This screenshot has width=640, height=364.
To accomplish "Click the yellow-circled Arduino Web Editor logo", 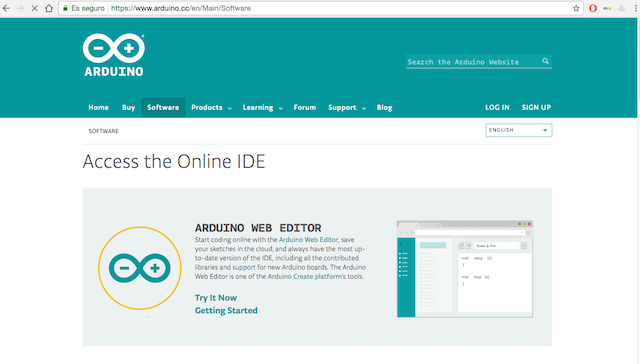I will [x=140, y=268].
